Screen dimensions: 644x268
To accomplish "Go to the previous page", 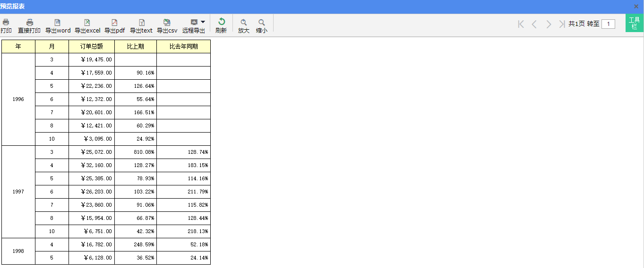I will click(x=534, y=24).
